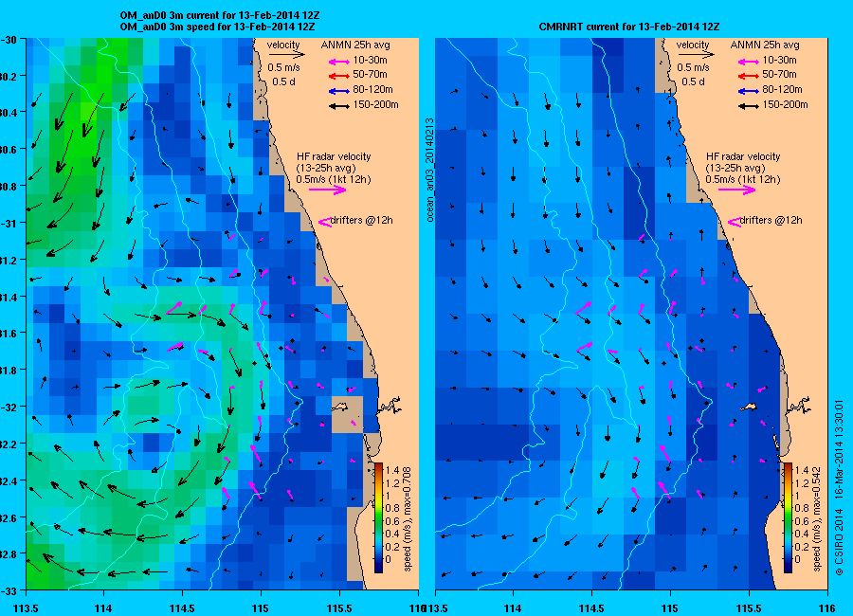This screenshot has width=853, height=616.
Task: Click 'OM_anD0 3m speed for 13-Feb-2014 12Z' title
Action: click(218, 27)
